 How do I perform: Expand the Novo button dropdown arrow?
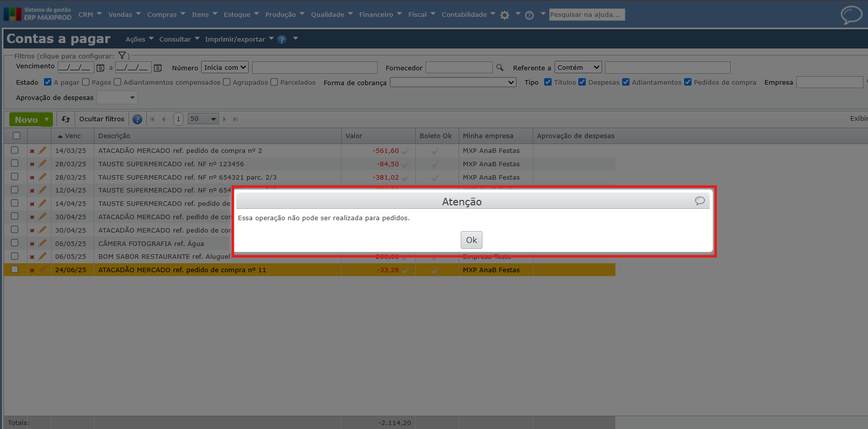47,119
